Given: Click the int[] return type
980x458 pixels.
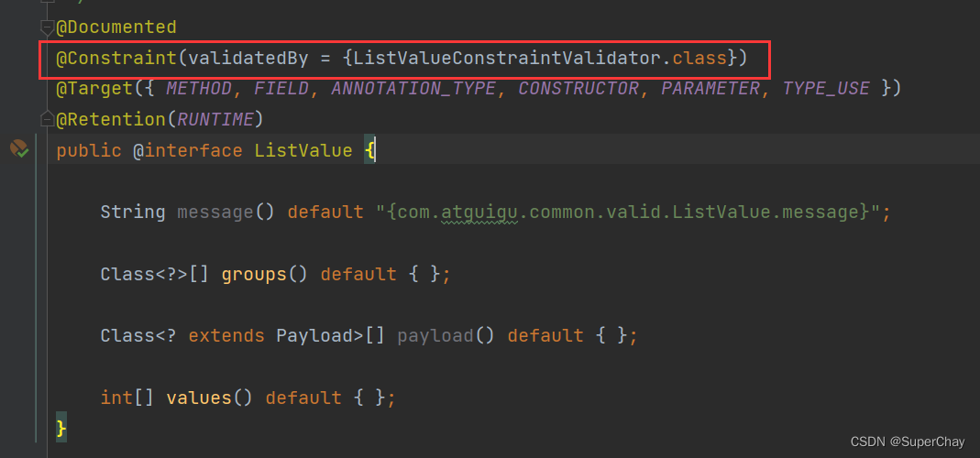Looking at the screenshot, I should 127,398.
